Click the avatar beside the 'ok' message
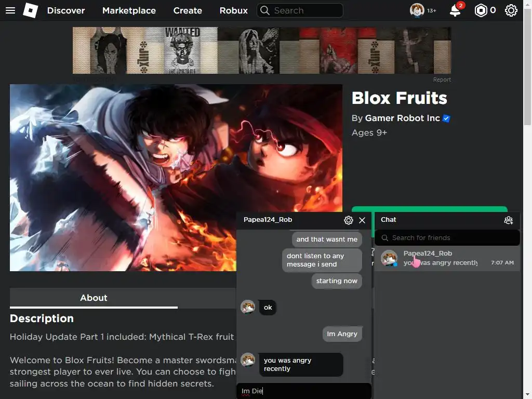Image resolution: width=532 pixels, height=399 pixels. tap(248, 307)
